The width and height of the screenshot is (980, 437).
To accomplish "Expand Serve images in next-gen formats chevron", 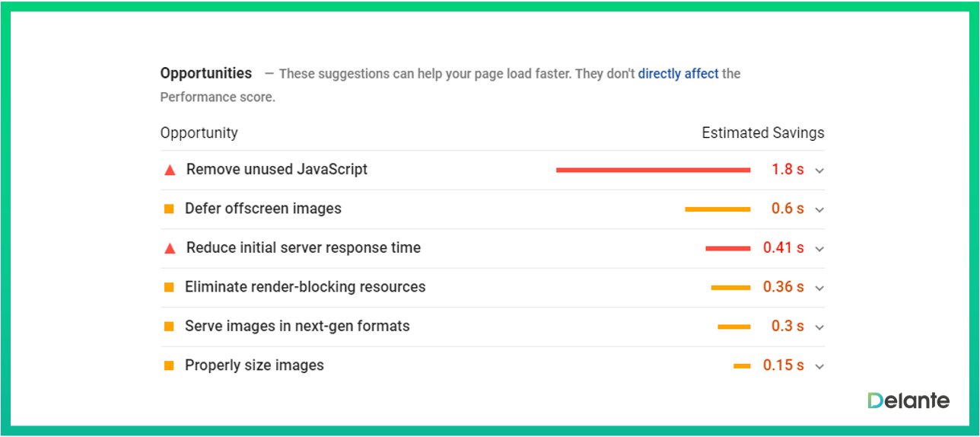I will (819, 327).
